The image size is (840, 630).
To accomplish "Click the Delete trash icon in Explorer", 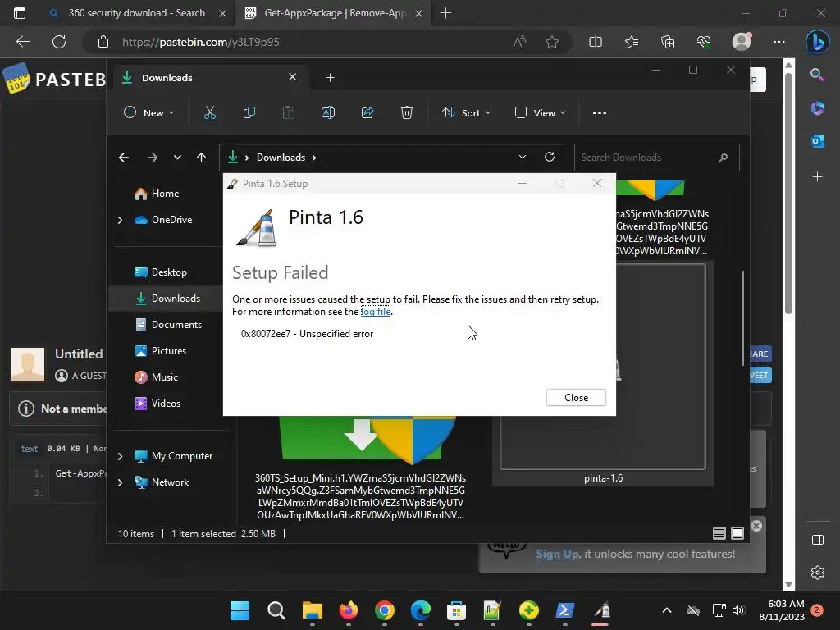I will point(407,112).
